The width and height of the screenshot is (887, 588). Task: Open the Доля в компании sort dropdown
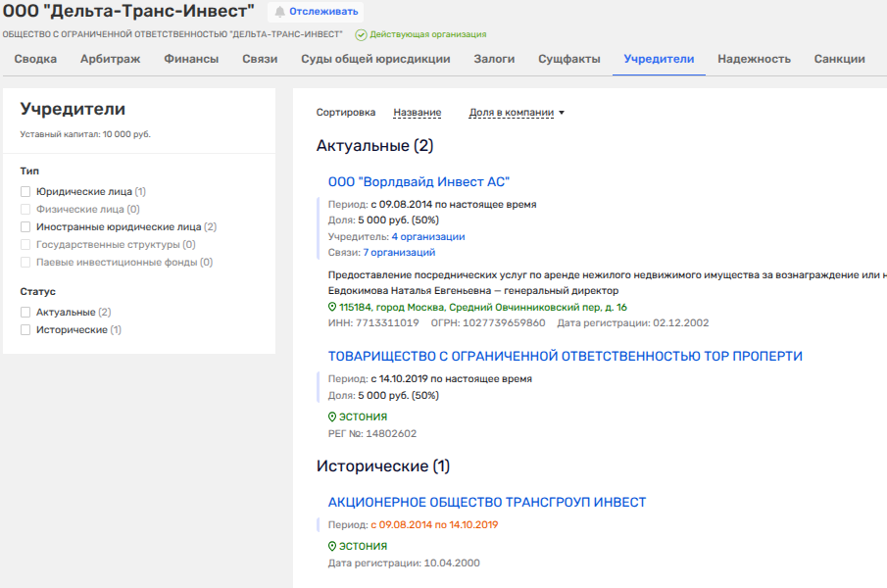[x=517, y=113]
